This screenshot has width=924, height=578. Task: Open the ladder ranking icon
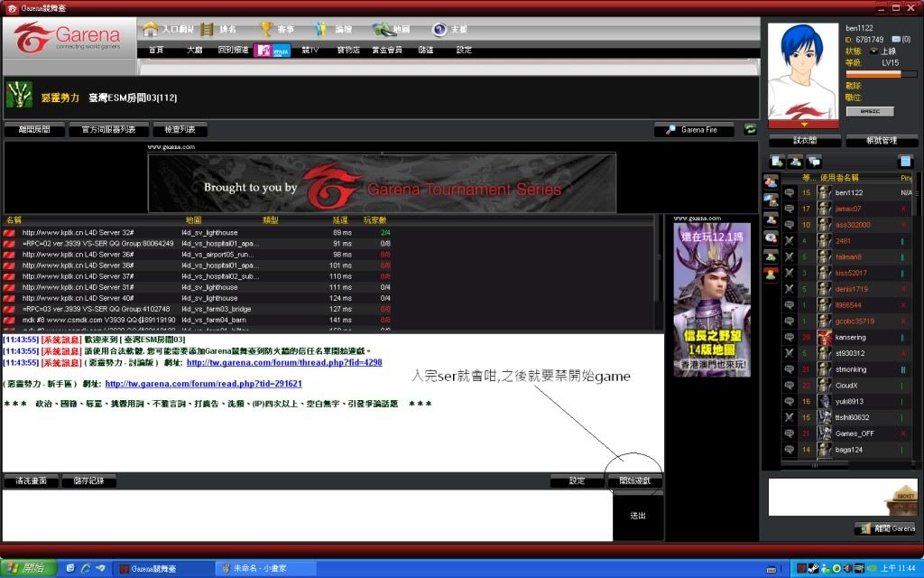[x=207, y=29]
